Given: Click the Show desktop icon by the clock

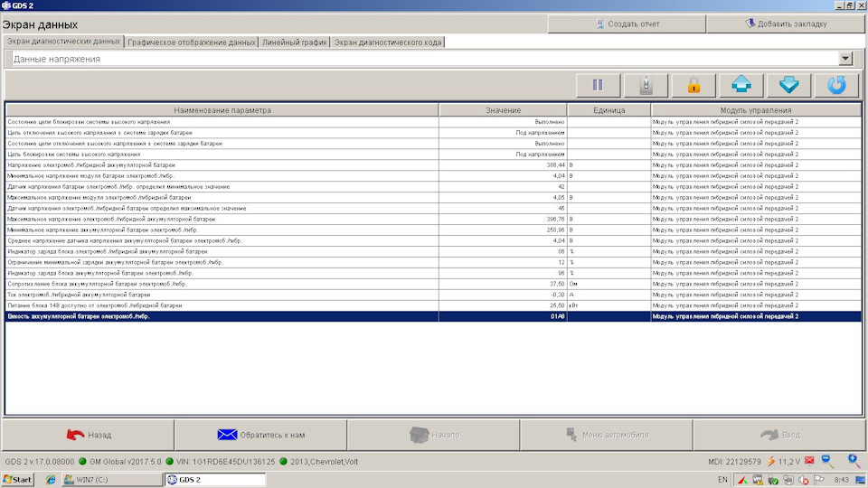Looking at the screenshot, I should coord(860,480).
